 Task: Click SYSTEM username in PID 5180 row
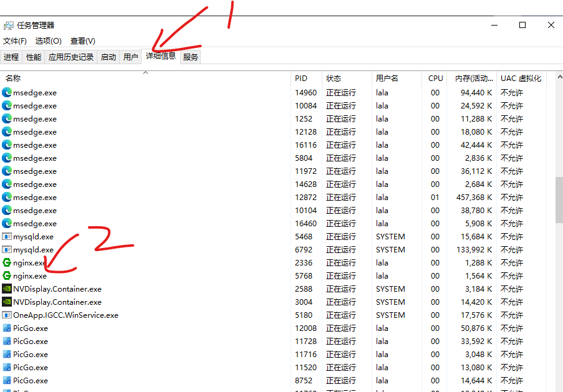pyautogui.click(x=390, y=315)
